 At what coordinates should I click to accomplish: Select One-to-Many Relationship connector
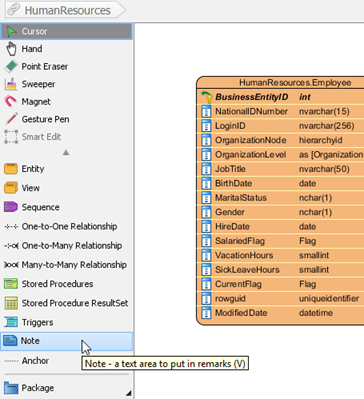[67, 246]
